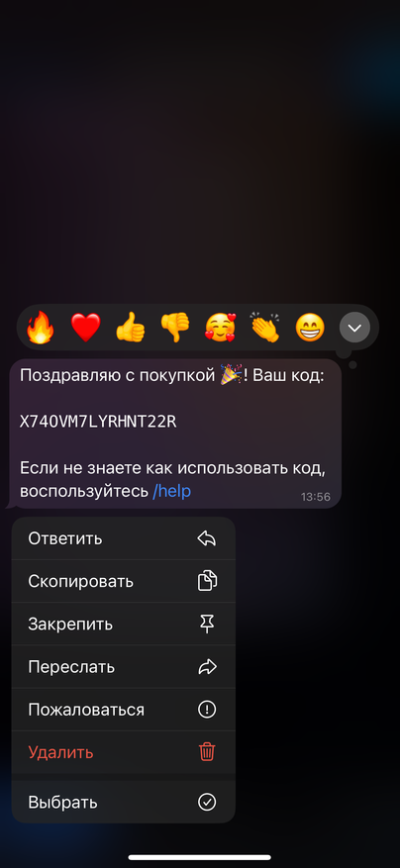Tap the thumbs up reaction
Screen dimensions: 400x868
130,328
